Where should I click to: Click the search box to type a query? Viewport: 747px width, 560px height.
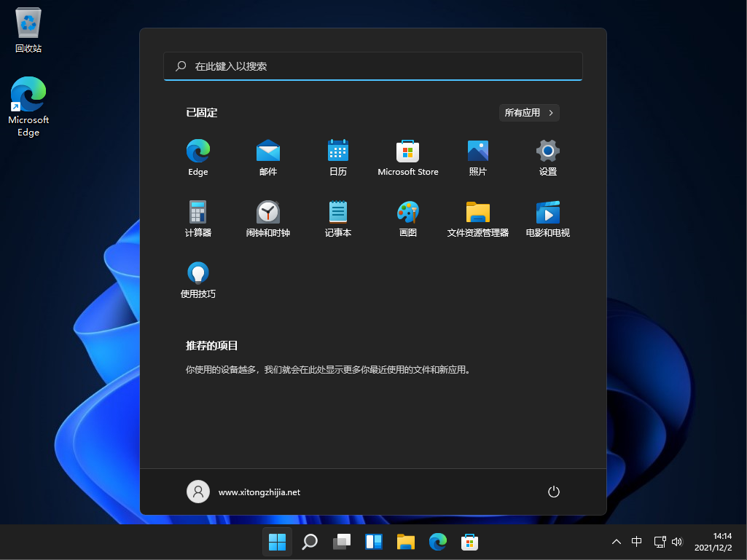373,66
